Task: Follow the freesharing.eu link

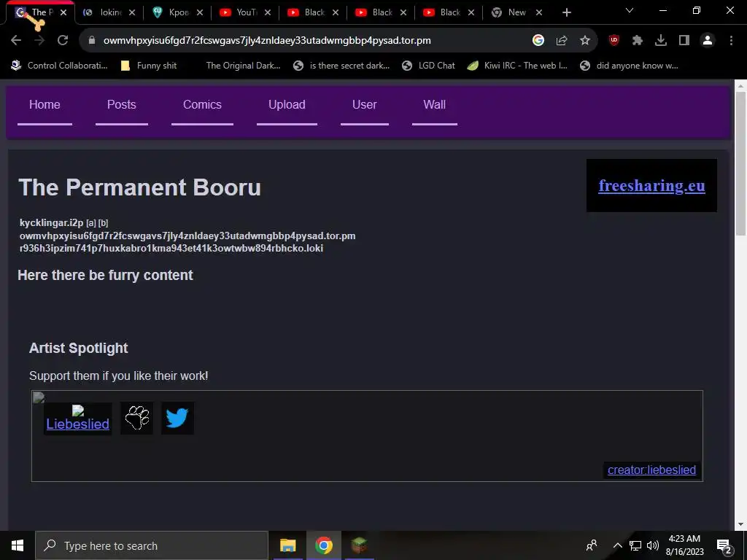Action: point(651,186)
